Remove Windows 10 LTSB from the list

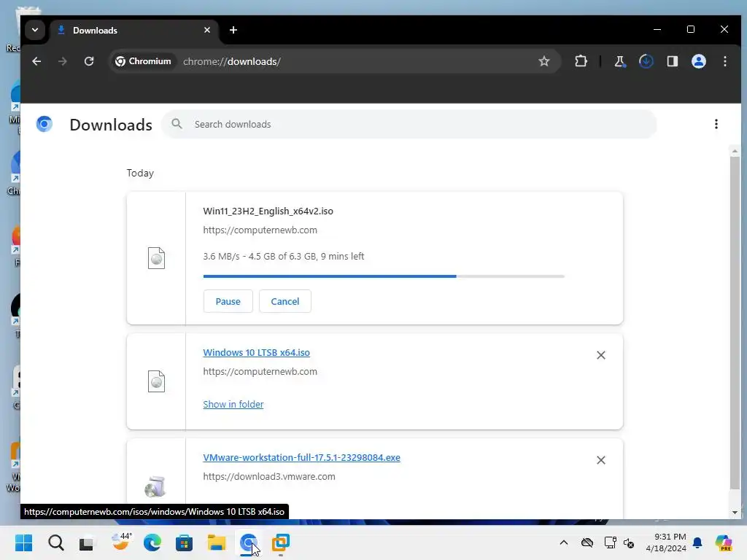(x=601, y=355)
